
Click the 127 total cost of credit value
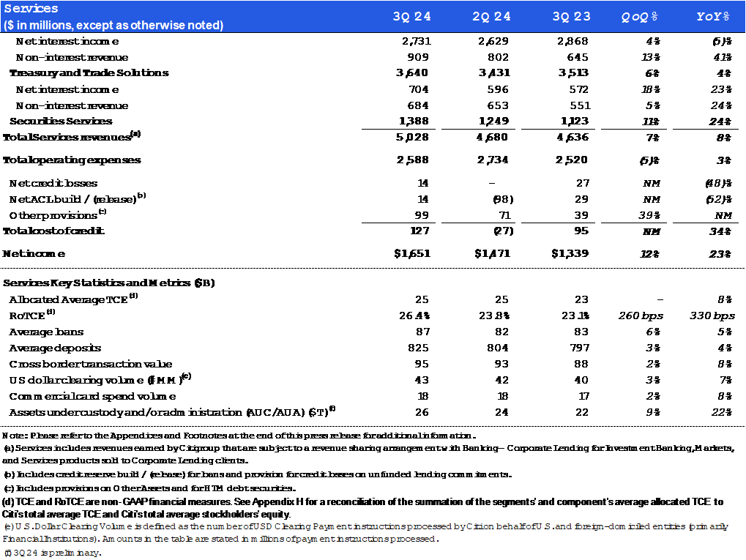pyautogui.click(x=419, y=231)
